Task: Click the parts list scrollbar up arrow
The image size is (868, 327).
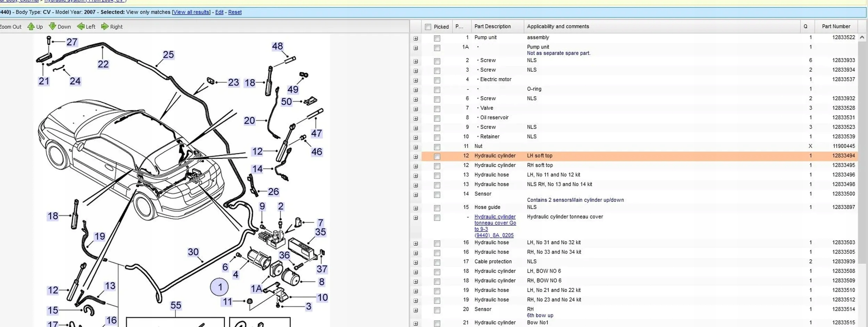Action: (862, 37)
